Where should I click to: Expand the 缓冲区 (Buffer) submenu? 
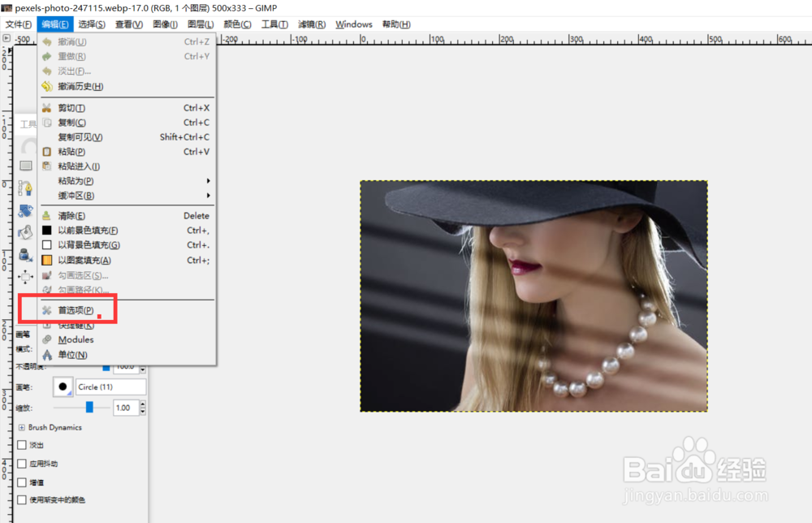[127, 195]
